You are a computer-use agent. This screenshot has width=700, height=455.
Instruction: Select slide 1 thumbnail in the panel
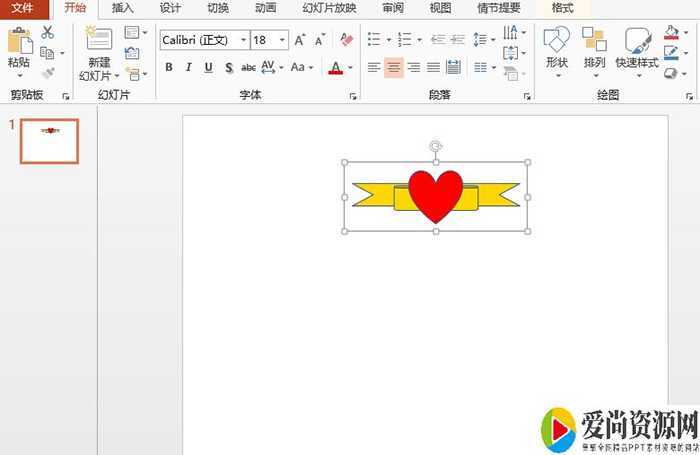click(x=49, y=141)
